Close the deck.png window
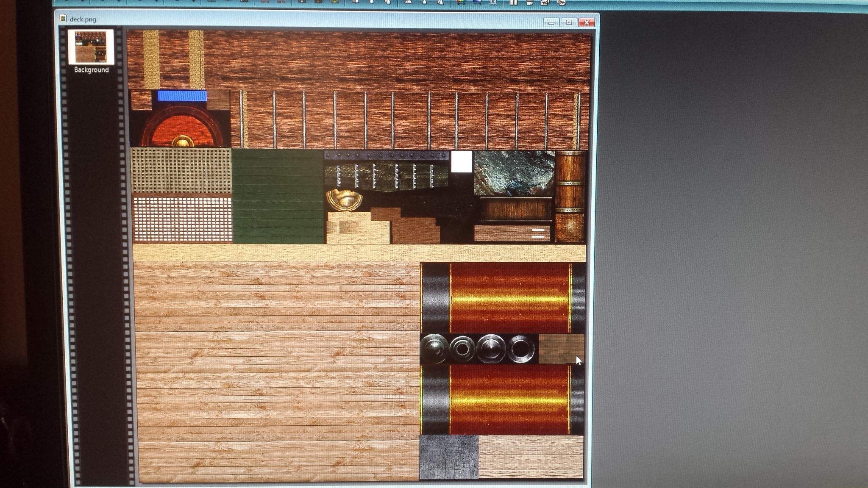Image resolution: width=868 pixels, height=488 pixels. [587, 22]
